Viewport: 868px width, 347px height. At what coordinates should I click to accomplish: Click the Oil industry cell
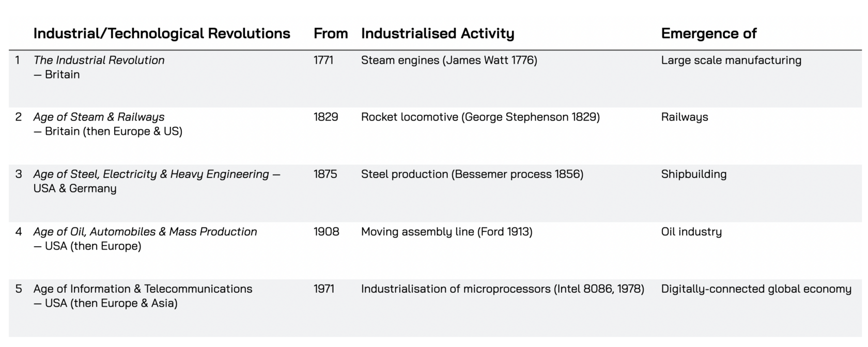691,232
